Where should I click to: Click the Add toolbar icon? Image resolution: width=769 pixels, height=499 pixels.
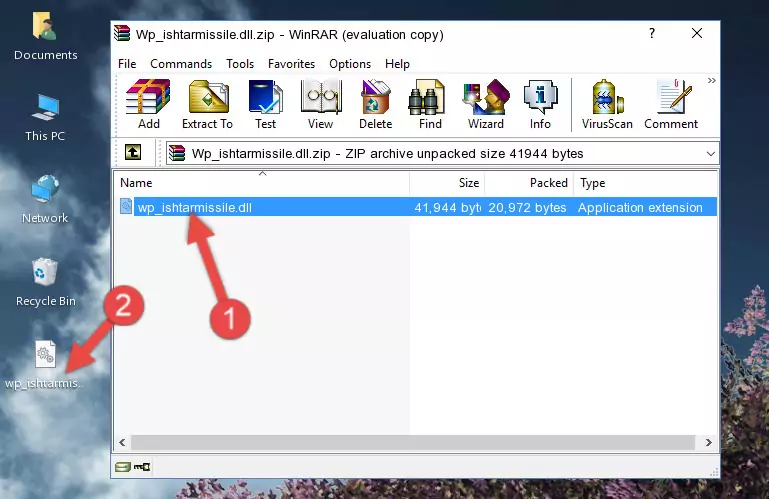(148, 104)
